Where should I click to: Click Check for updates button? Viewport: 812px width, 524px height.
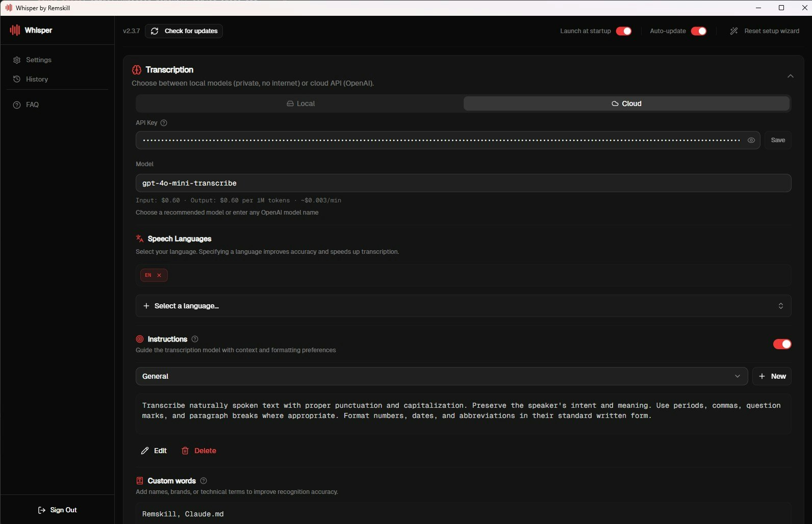point(184,31)
